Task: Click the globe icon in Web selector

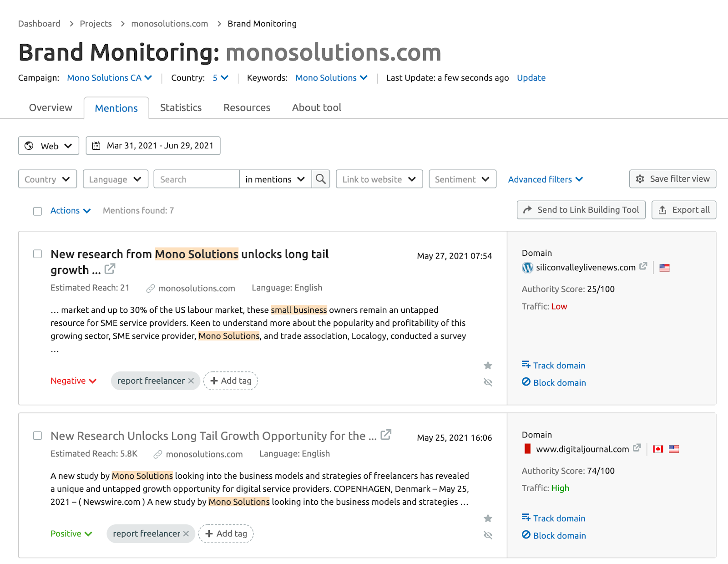Action: [29, 146]
